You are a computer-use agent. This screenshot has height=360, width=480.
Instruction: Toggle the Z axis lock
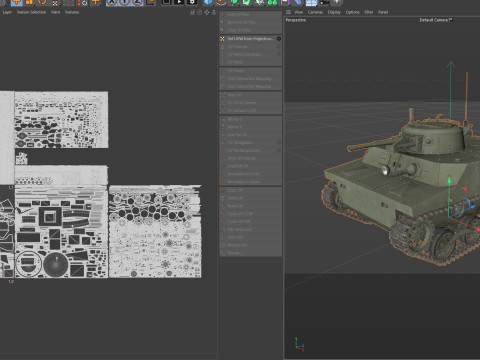pyautogui.click(x=137, y=2)
